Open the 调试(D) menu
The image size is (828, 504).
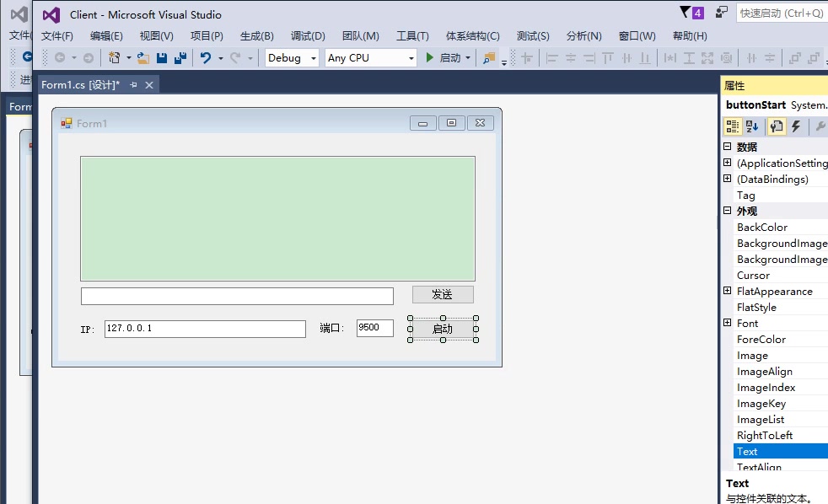click(307, 35)
